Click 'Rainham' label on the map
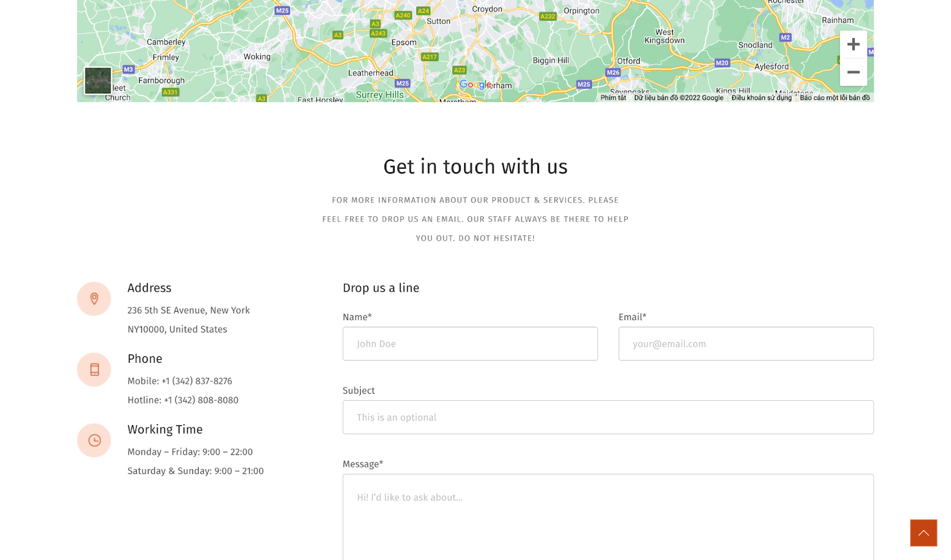951x560 pixels. pyautogui.click(x=837, y=20)
